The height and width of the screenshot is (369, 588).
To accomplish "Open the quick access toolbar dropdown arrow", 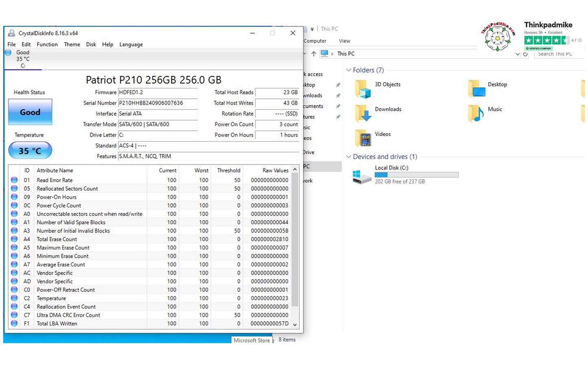I will [312, 29].
